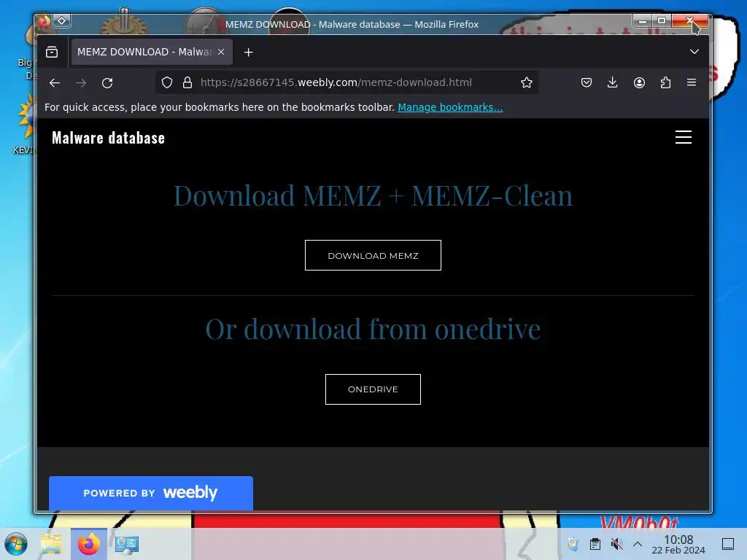Close the MEMZ DOWNLOAD tab
Image resolution: width=747 pixels, height=560 pixels.
[x=221, y=52]
